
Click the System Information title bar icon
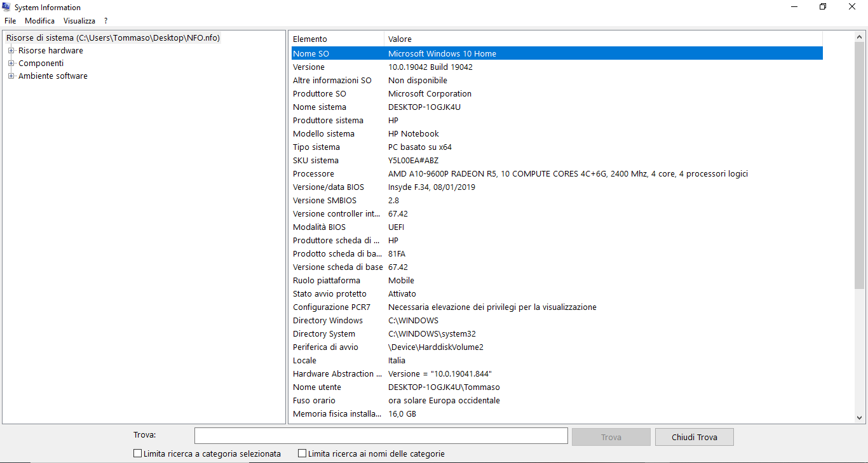(6, 7)
